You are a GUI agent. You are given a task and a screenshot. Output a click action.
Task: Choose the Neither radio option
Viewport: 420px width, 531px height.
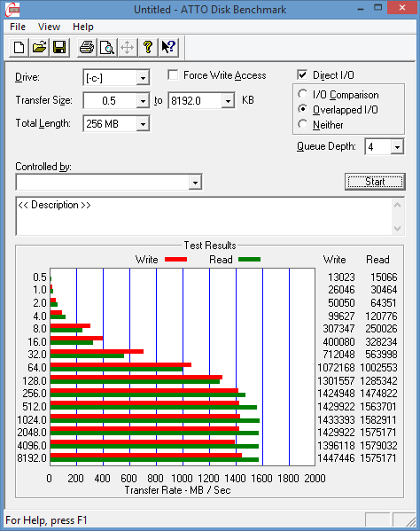[x=302, y=124]
